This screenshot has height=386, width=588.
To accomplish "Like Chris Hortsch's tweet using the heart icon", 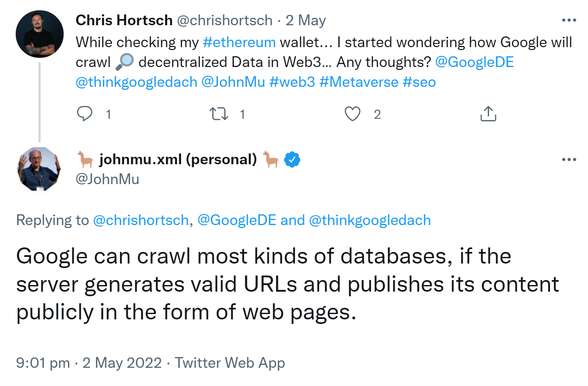I will click(352, 113).
